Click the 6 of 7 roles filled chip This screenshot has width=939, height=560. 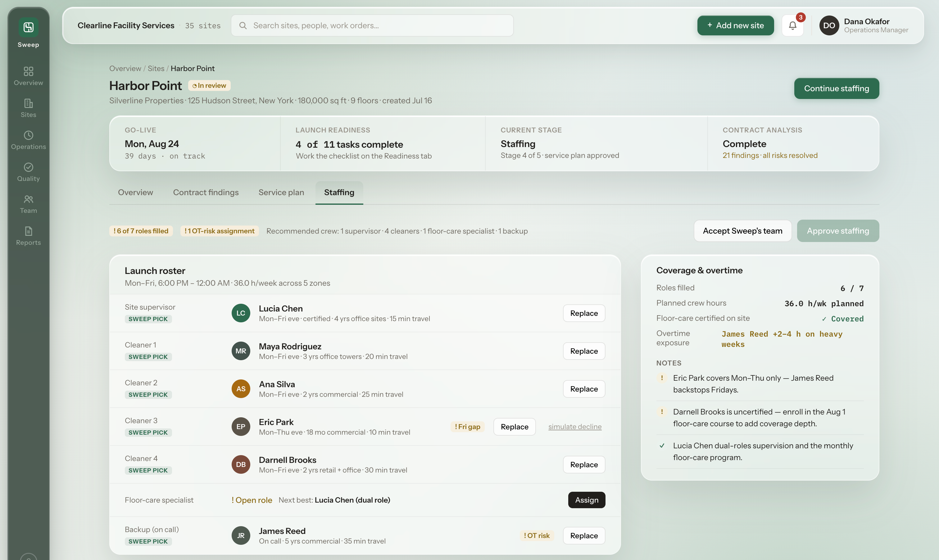pyautogui.click(x=141, y=231)
